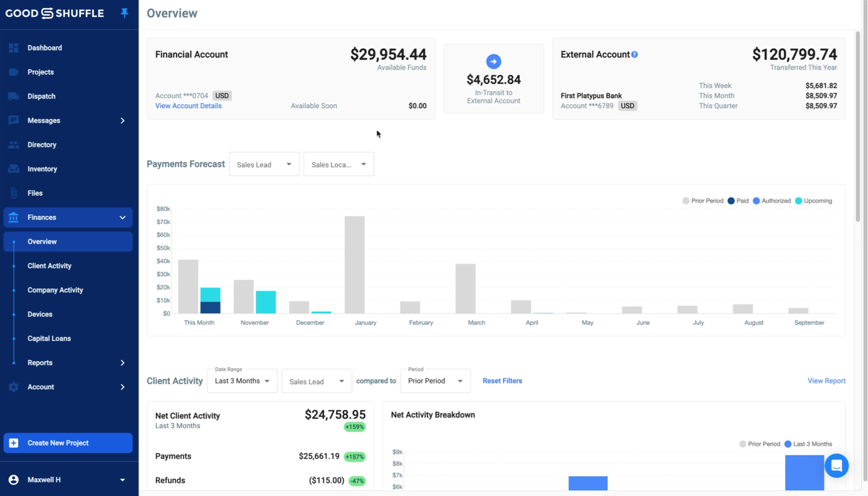Screen dimensions: 868x496
Task: Click the Dispatch truck icon
Action: (14, 96)
